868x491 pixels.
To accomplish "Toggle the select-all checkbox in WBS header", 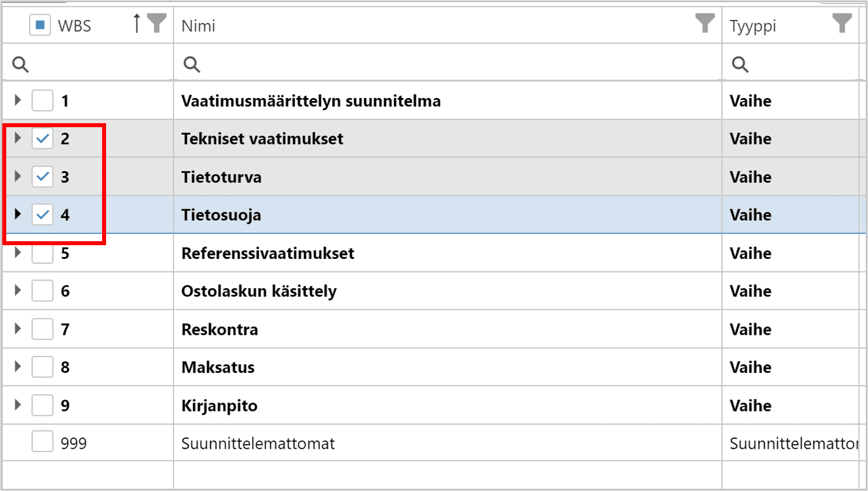I will pos(40,25).
